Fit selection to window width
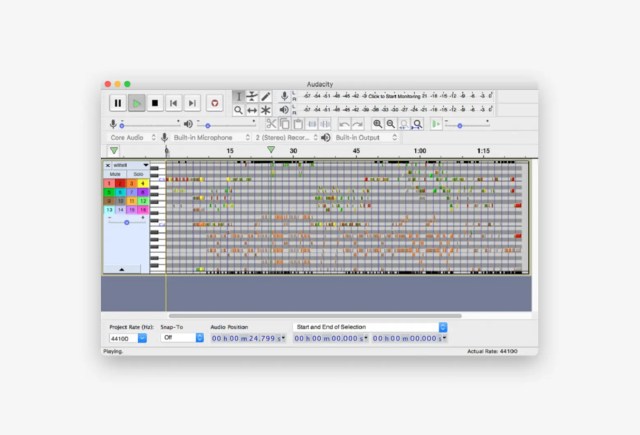This screenshot has width=640, height=435. [404, 124]
